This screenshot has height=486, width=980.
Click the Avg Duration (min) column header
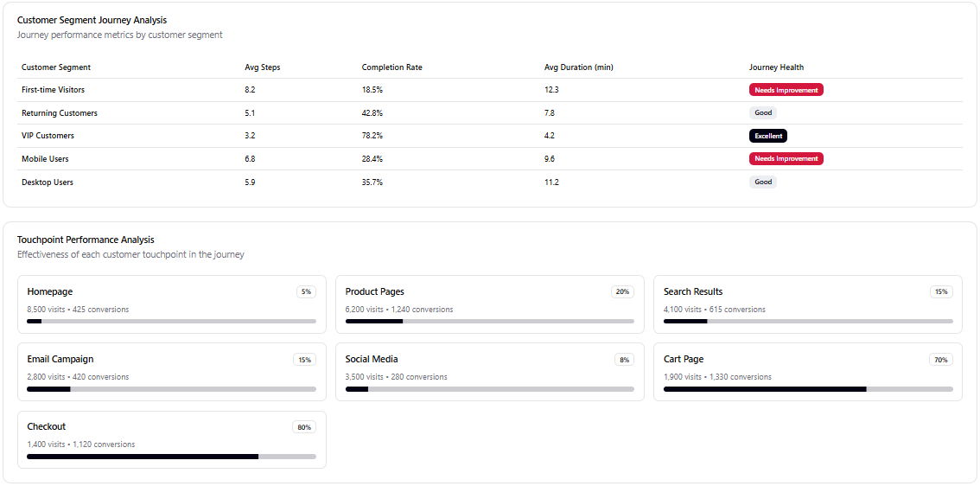pos(579,67)
